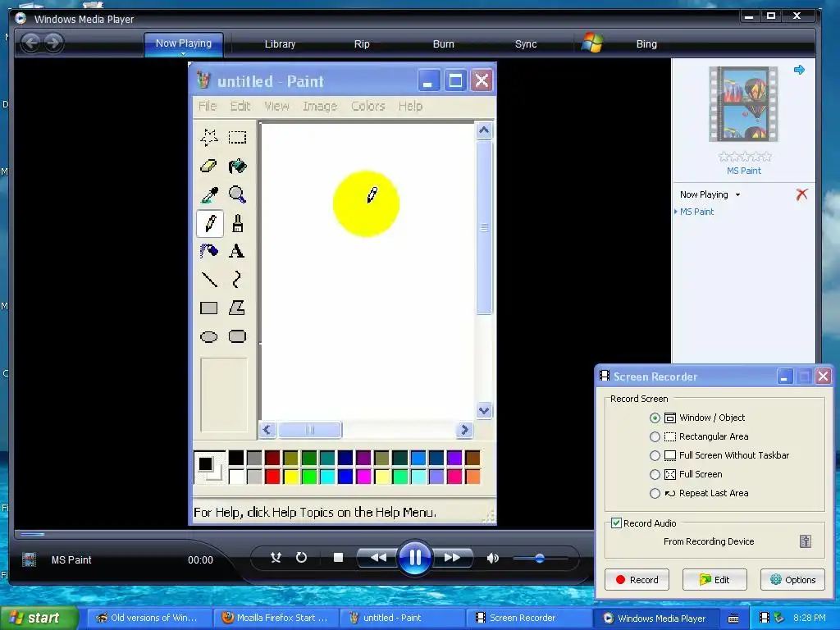The height and width of the screenshot is (630, 840).
Task: Switch to the Library tab
Action: (x=281, y=44)
